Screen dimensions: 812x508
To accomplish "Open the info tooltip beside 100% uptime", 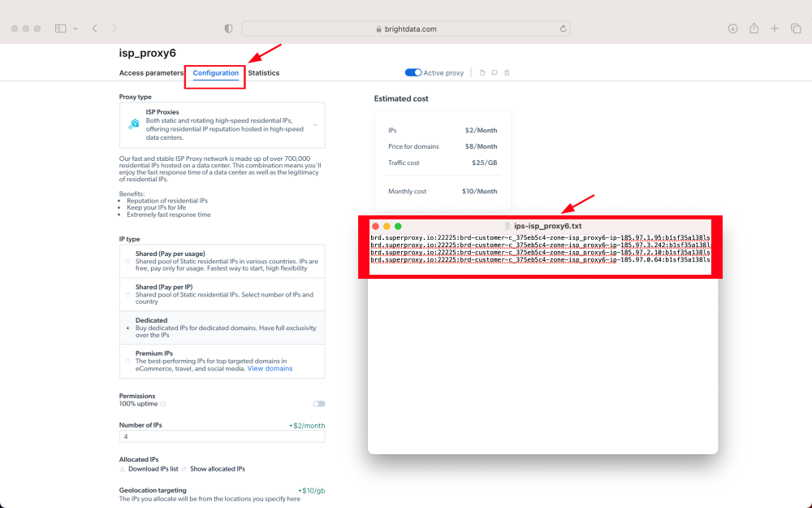I will click(x=162, y=402).
